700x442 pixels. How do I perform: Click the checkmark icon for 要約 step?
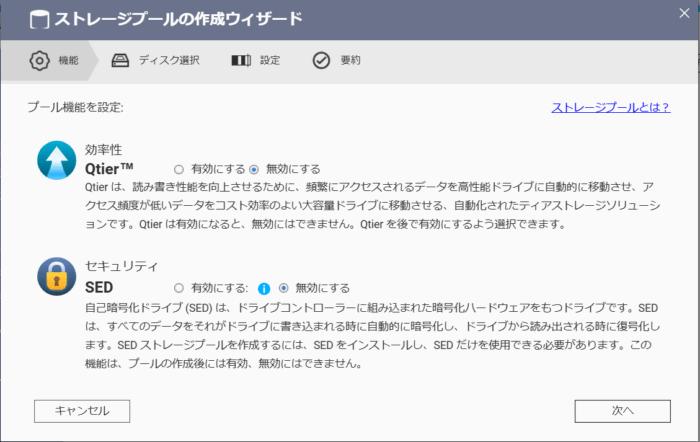(321, 60)
